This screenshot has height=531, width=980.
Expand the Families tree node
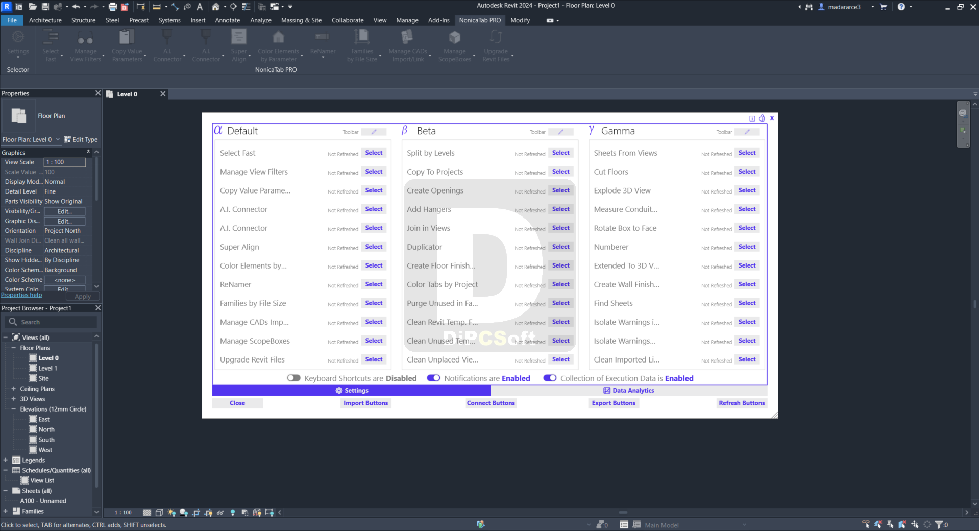click(x=6, y=511)
